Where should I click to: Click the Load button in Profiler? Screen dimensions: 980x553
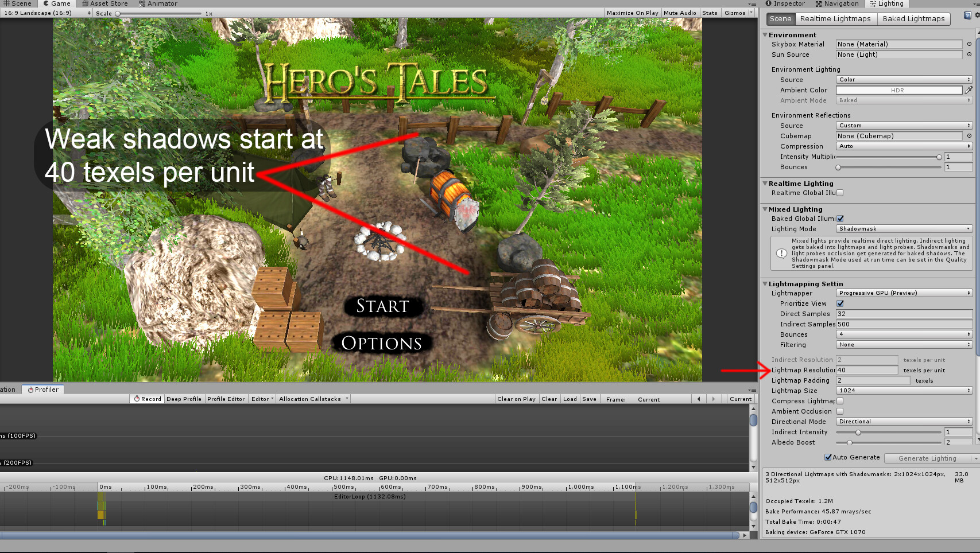(570, 399)
